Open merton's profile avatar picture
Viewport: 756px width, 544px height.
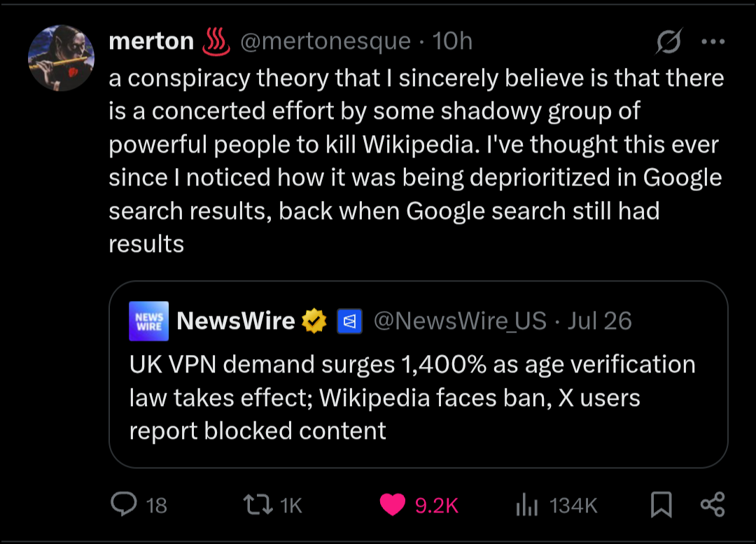coord(62,58)
